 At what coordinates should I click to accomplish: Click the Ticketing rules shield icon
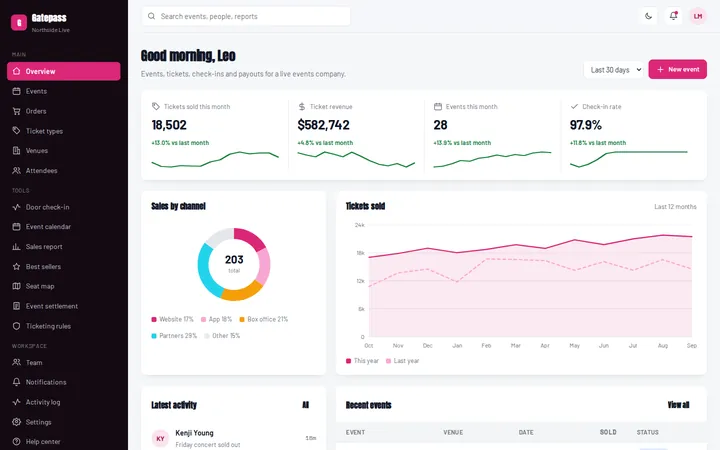point(17,326)
